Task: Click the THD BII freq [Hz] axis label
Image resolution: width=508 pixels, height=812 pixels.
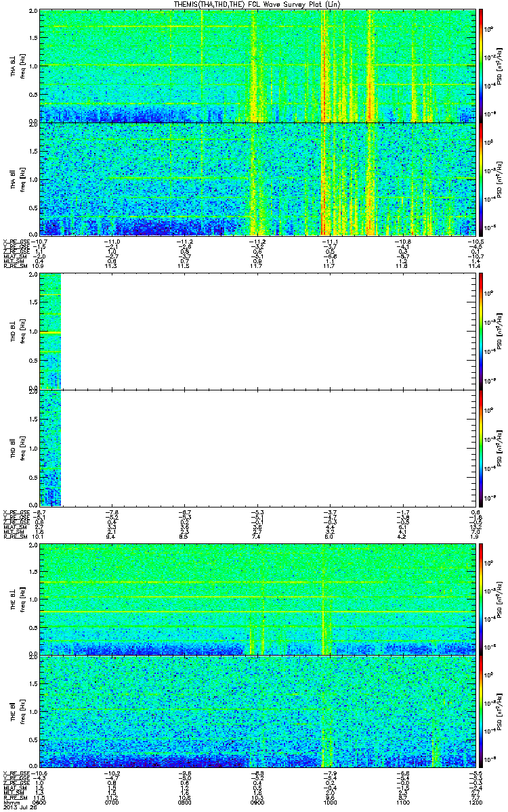Action: coord(22,447)
